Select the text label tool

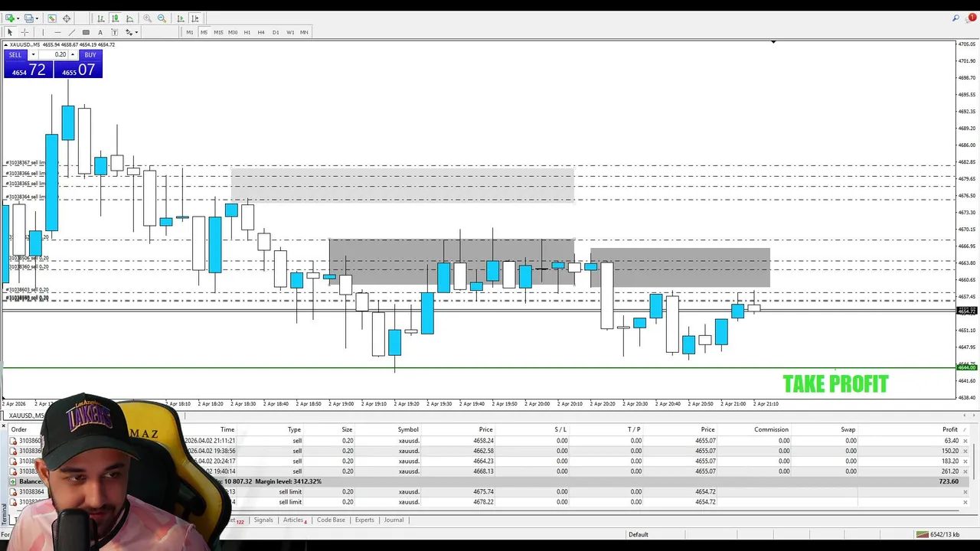point(115,32)
